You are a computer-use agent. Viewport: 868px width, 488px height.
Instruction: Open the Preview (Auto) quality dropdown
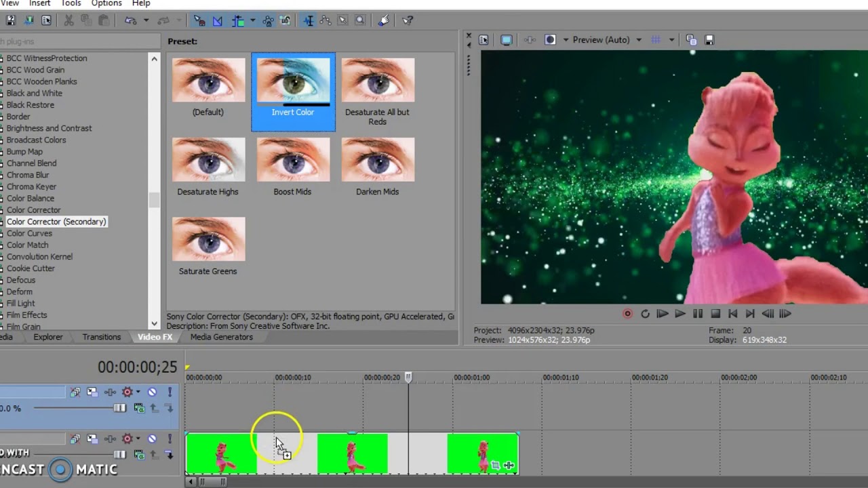click(607, 40)
